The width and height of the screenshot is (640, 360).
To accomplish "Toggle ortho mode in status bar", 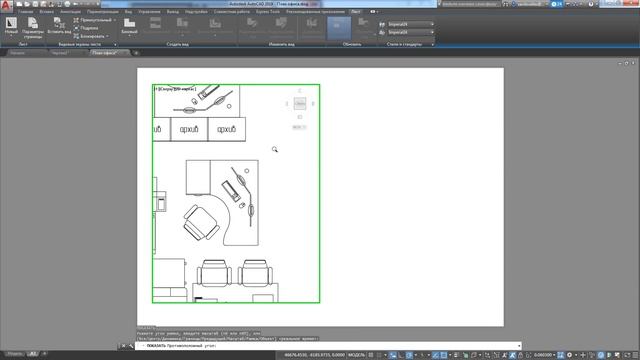I will pos(401,355).
